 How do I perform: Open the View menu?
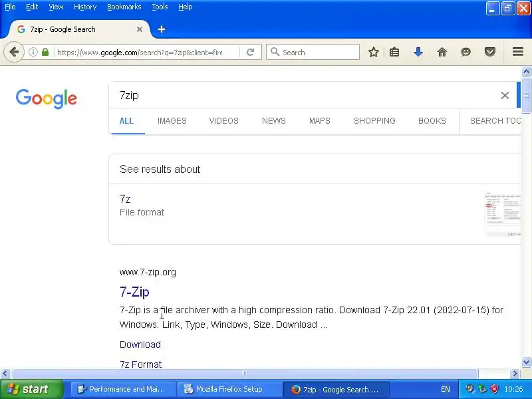56,7
